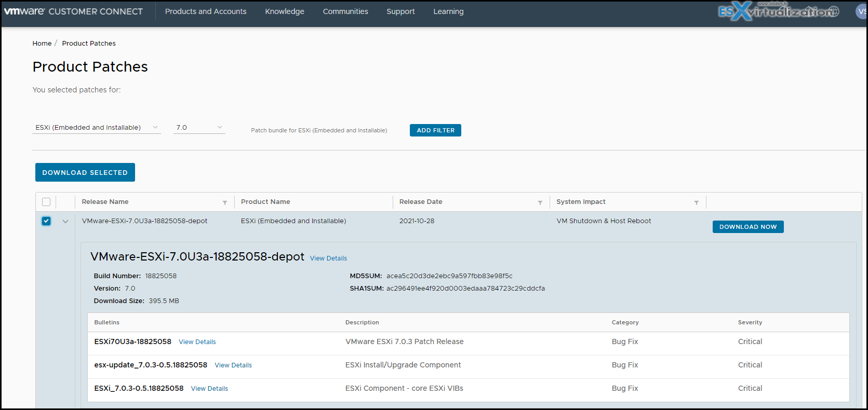Open View Details for esx-update_7.0.3-0.5.18825058
The width and height of the screenshot is (868, 410).
pyautogui.click(x=233, y=365)
